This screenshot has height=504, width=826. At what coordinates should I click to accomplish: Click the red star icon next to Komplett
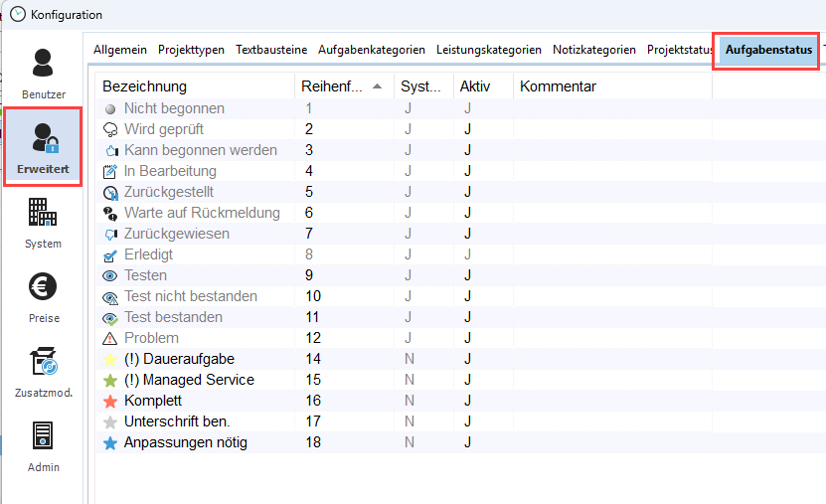[110, 401]
